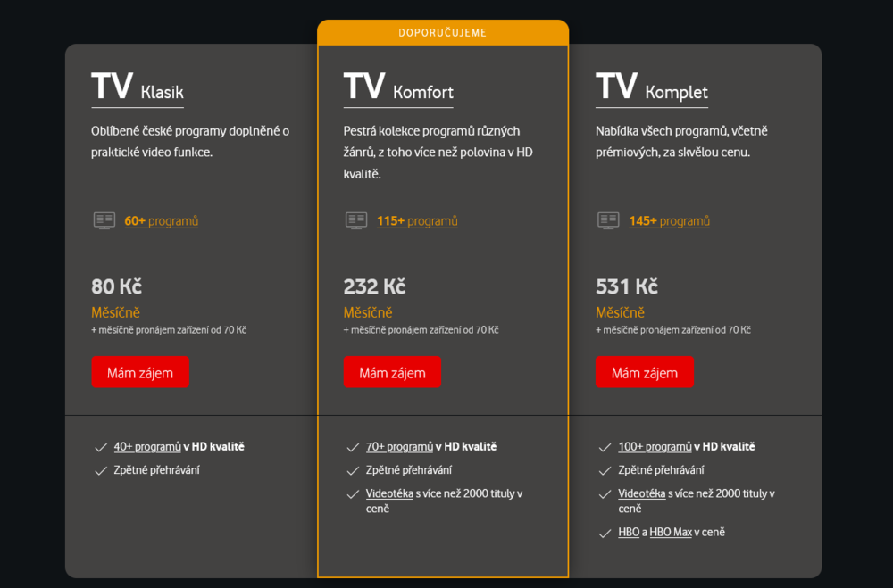Open 40+ programů HD link

(147, 447)
